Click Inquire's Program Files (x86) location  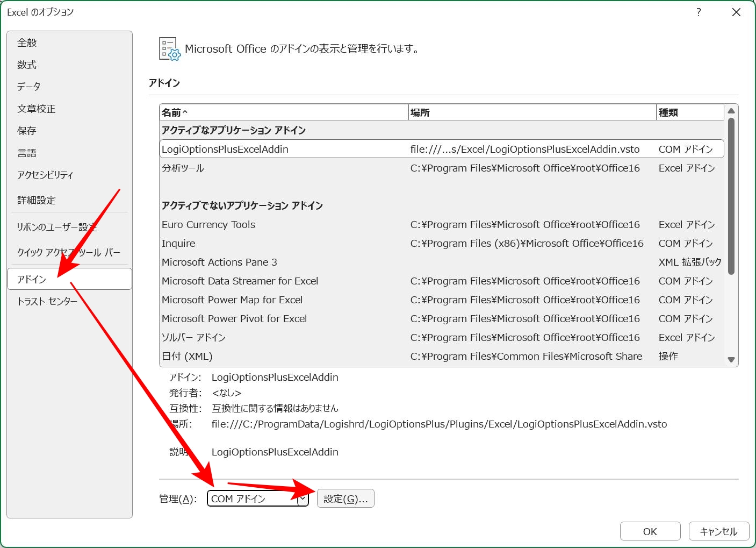pyautogui.click(x=527, y=243)
